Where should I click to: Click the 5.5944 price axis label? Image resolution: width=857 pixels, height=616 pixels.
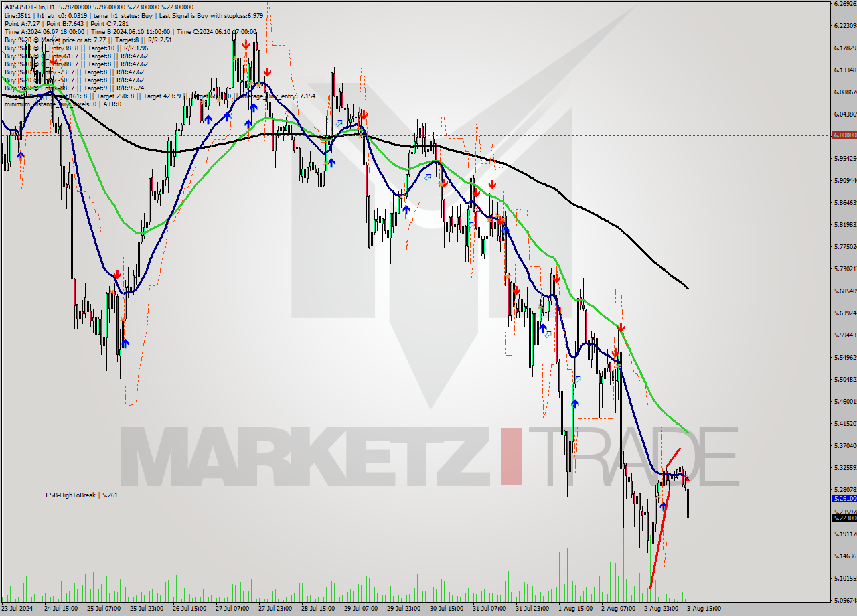point(846,335)
